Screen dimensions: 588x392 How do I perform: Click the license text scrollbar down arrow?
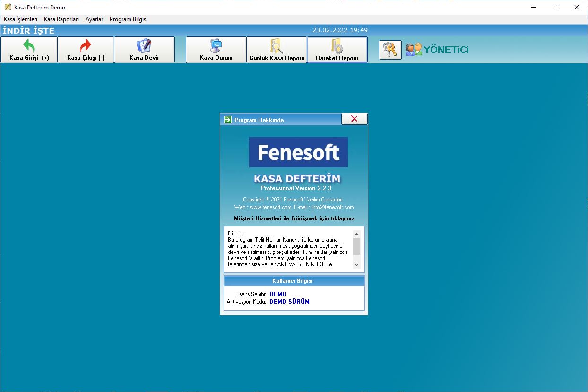(356, 264)
